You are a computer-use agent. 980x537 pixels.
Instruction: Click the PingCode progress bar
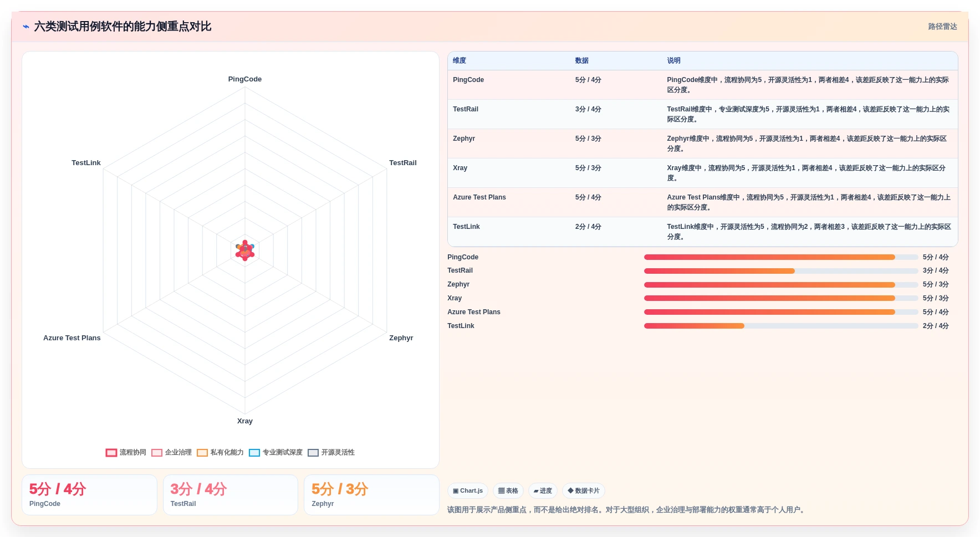click(781, 257)
